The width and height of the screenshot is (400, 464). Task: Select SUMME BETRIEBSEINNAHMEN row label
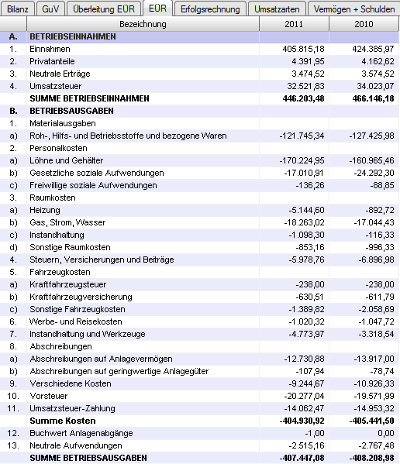89,98
